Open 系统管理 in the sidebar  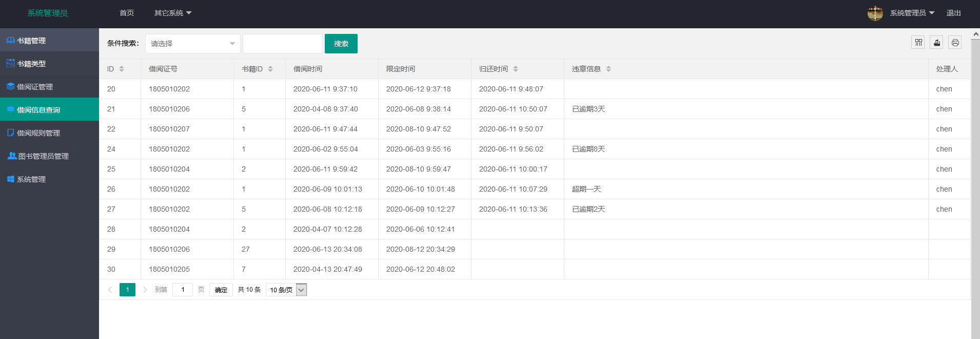[49, 179]
